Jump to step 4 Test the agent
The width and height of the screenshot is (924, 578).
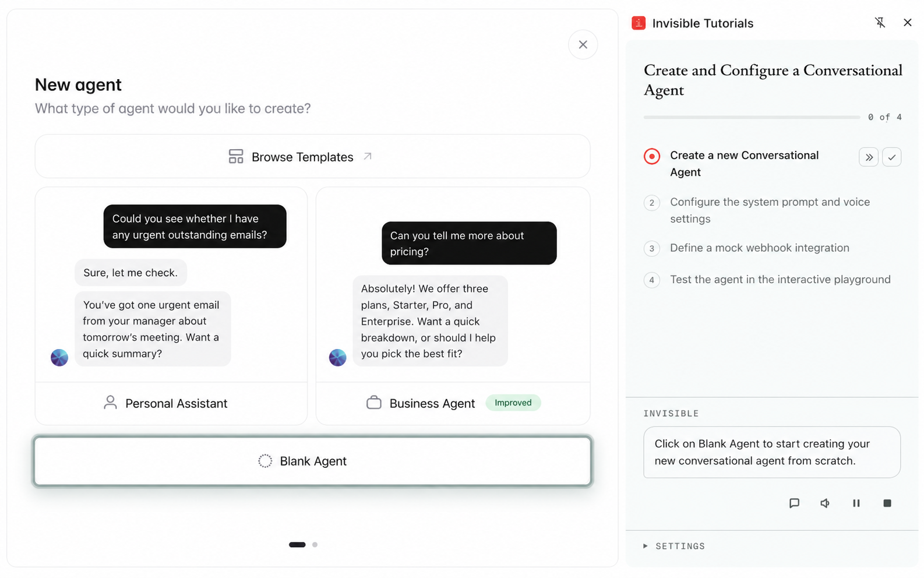click(780, 280)
